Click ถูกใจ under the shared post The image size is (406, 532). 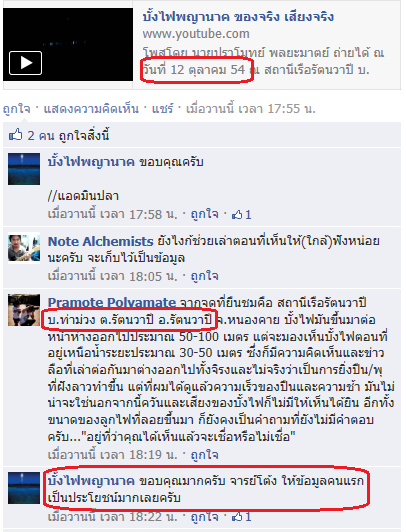[x=17, y=109]
